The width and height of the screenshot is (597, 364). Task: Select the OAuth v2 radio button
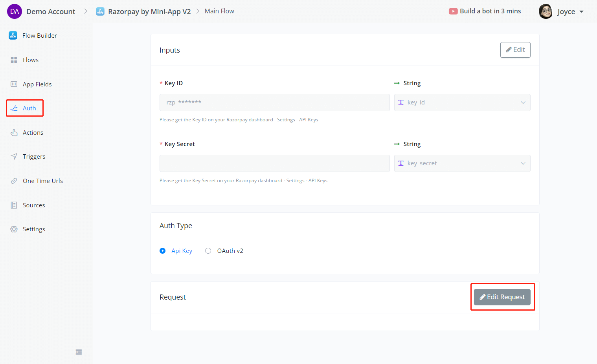point(208,251)
